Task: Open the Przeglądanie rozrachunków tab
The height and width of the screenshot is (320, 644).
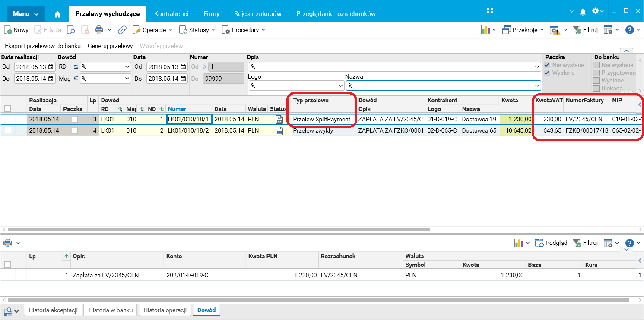Action: click(x=336, y=14)
